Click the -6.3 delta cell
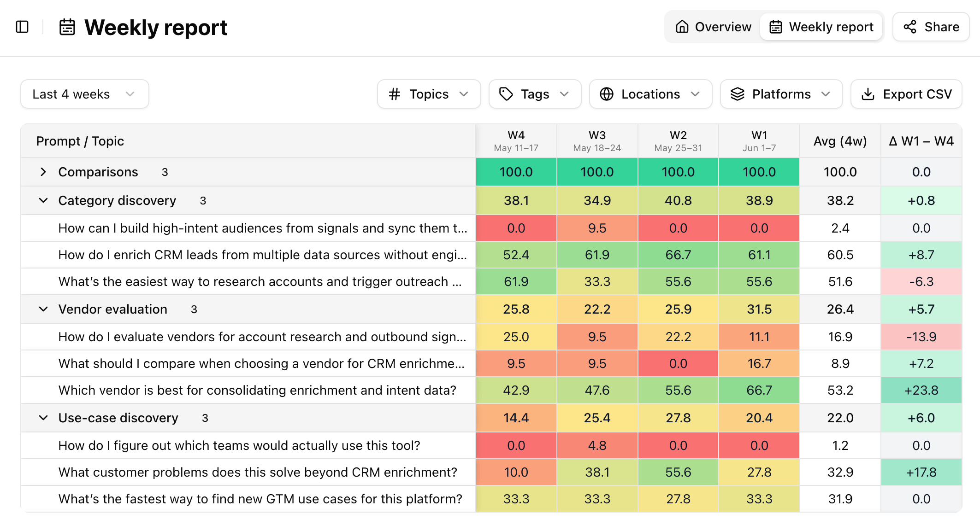The height and width of the screenshot is (525, 980). (921, 281)
